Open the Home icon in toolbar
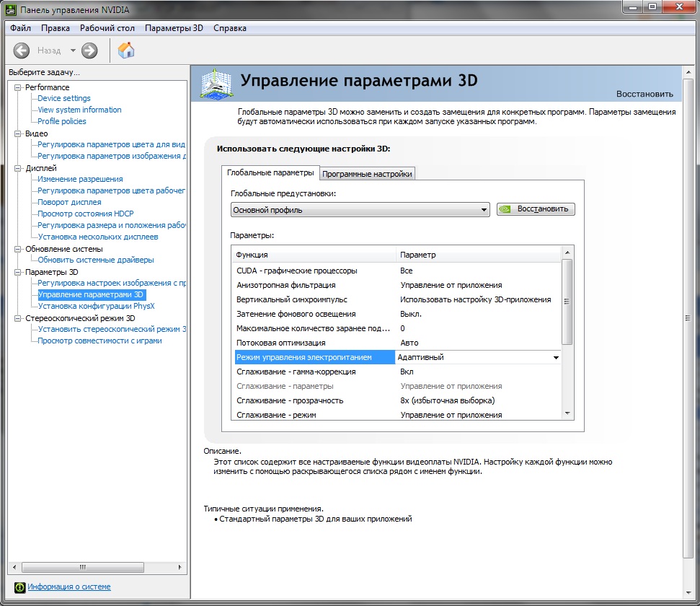 click(126, 50)
